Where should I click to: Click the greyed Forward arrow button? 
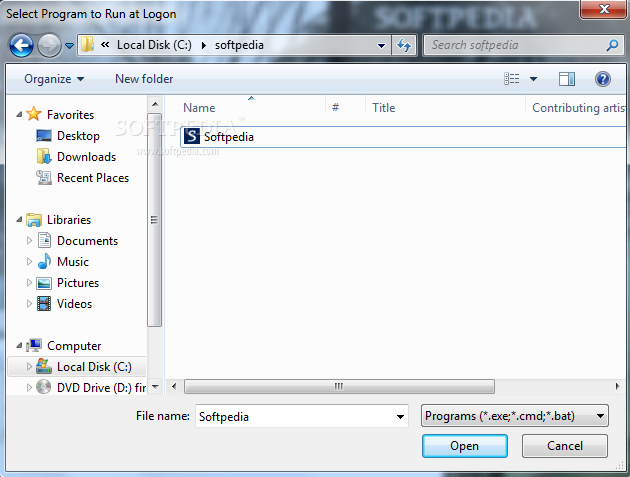pos(49,45)
